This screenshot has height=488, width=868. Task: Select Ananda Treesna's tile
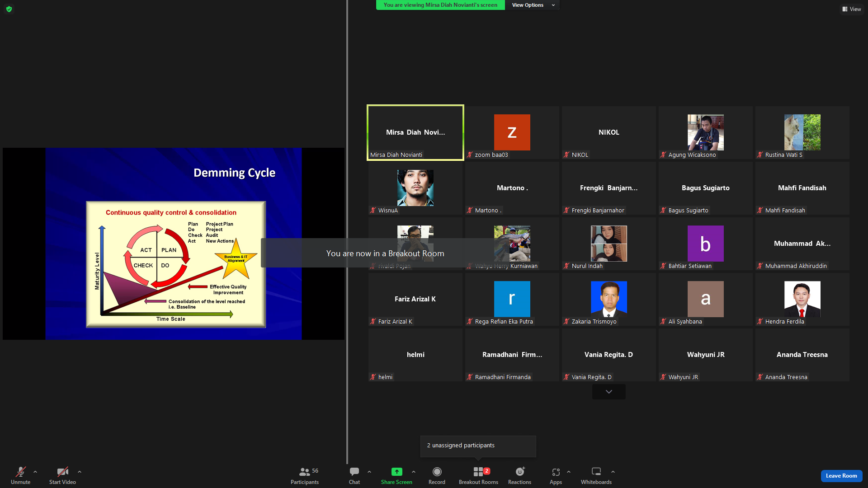click(802, 355)
